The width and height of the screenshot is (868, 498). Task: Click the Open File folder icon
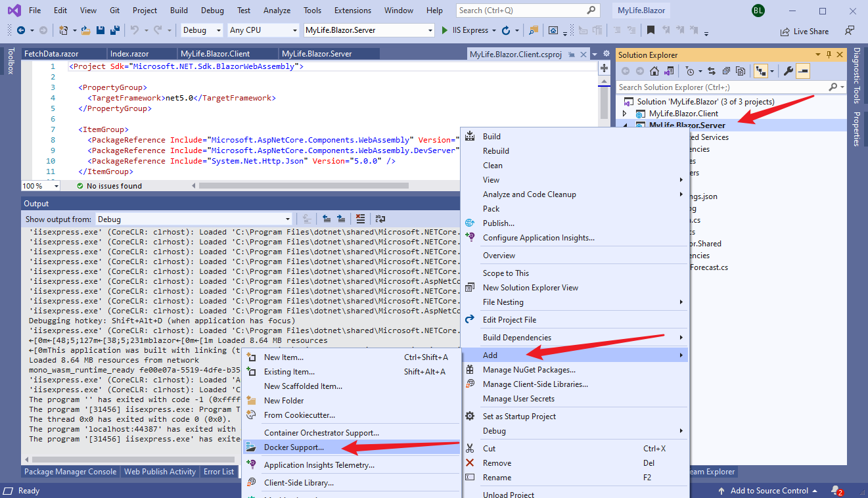86,30
